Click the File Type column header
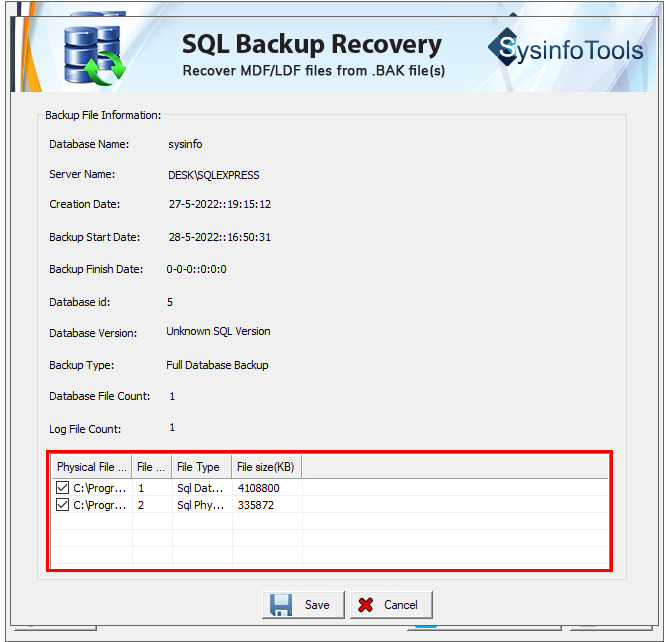 point(202,467)
